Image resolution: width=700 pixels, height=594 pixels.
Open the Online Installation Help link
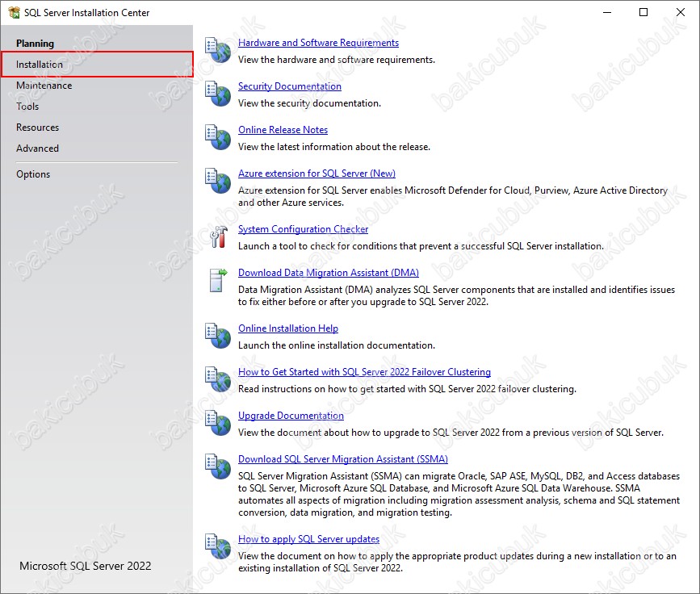(x=288, y=328)
